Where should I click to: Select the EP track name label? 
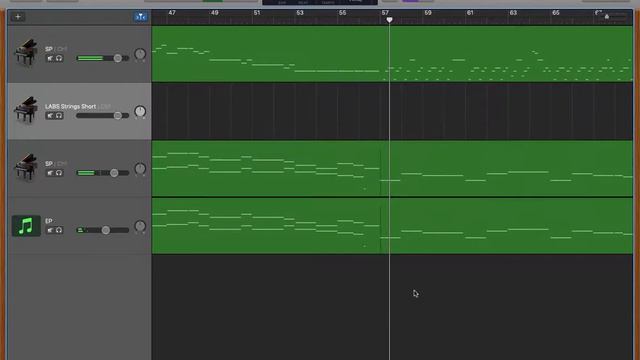[49, 221]
